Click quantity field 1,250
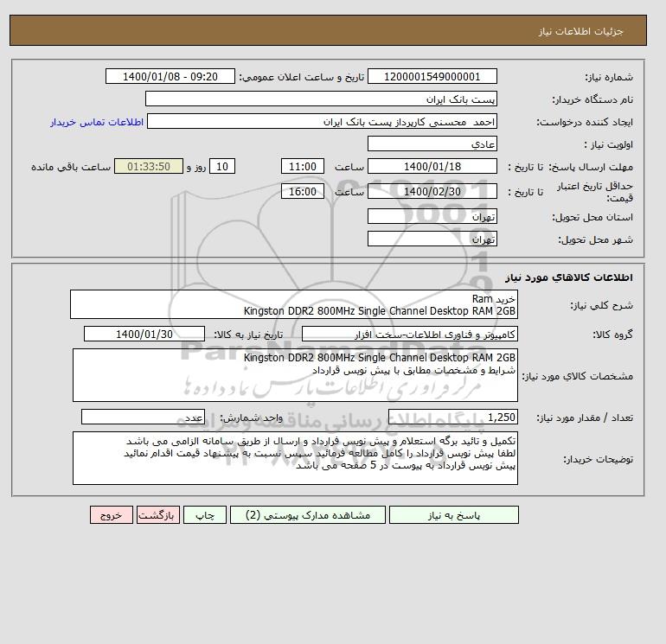 pos(452,418)
